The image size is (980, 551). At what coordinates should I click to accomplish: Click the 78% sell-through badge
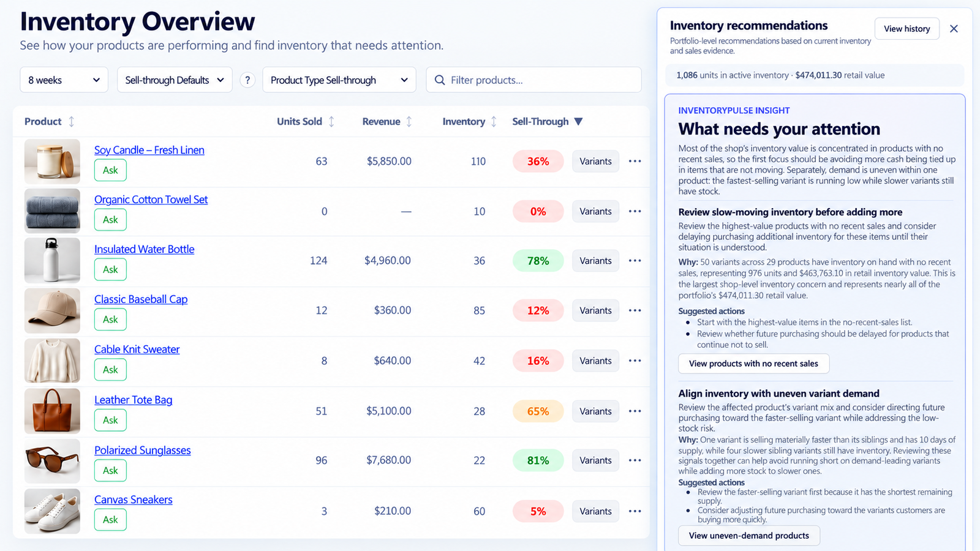(x=538, y=261)
